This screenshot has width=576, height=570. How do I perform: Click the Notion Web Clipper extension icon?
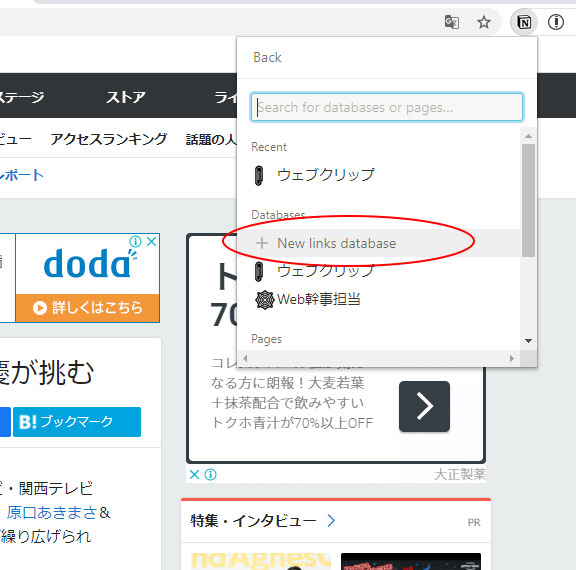point(523,22)
